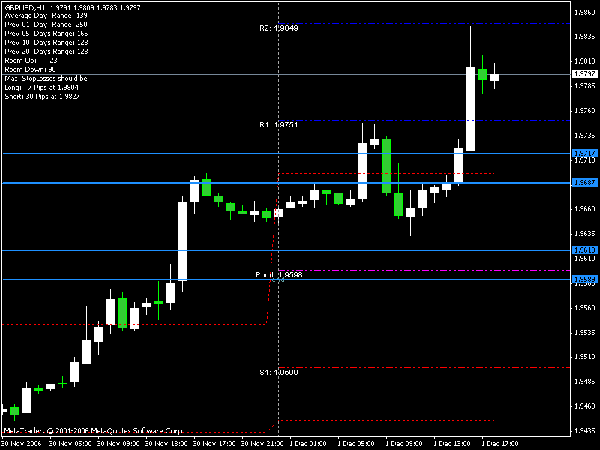Select the Pivot level label

click(279, 275)
